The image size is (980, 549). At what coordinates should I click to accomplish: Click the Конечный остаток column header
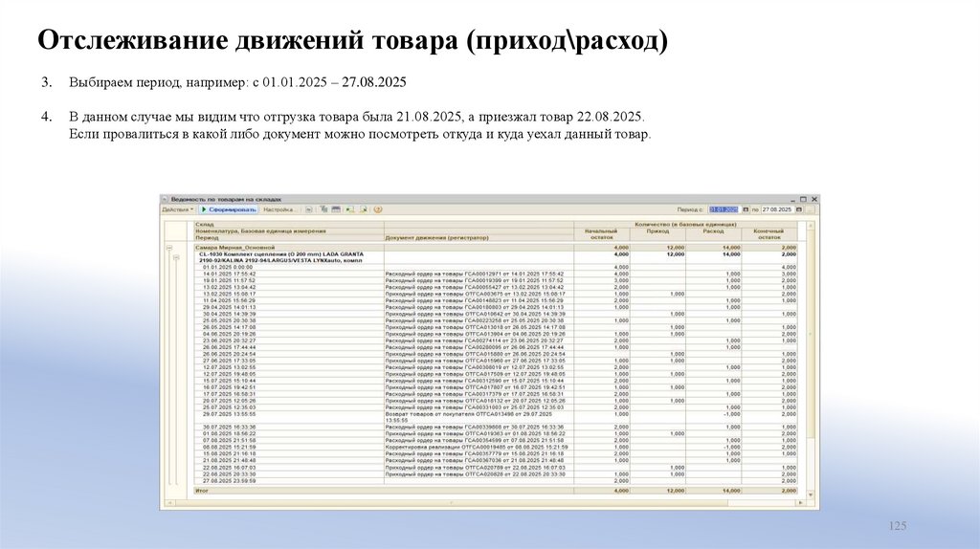tap(768, 234)
